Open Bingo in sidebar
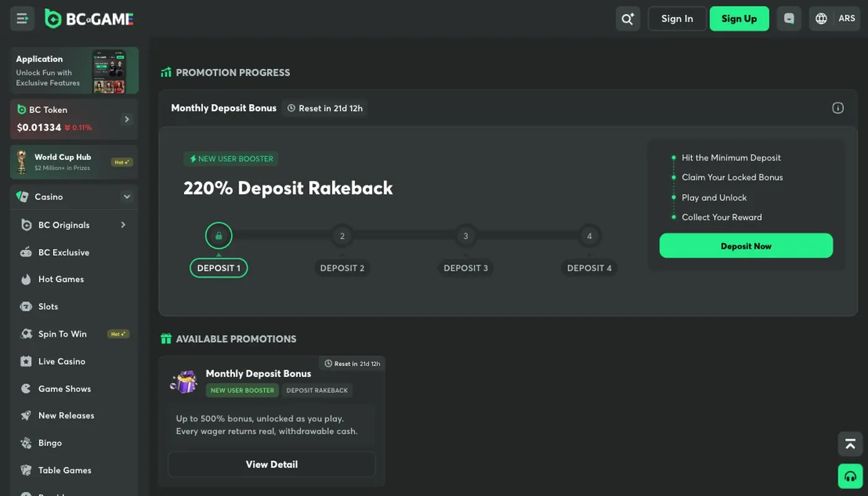The width and height of the screenshot is (868, 496). pyautogui.click(x=74, y=443)
